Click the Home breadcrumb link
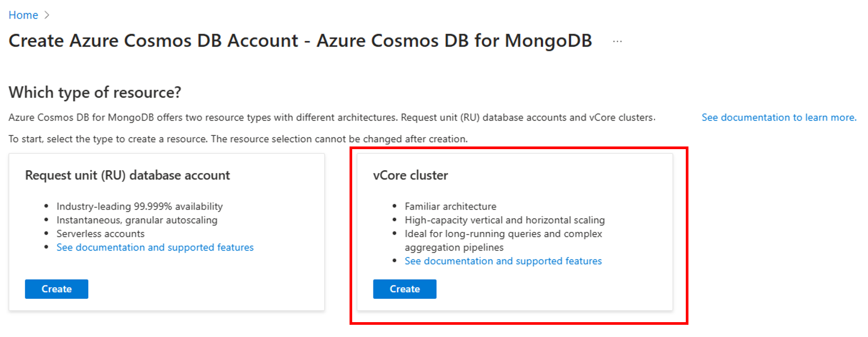The height and width of the screenshot is (337, 868). click(x=23, y=15)
